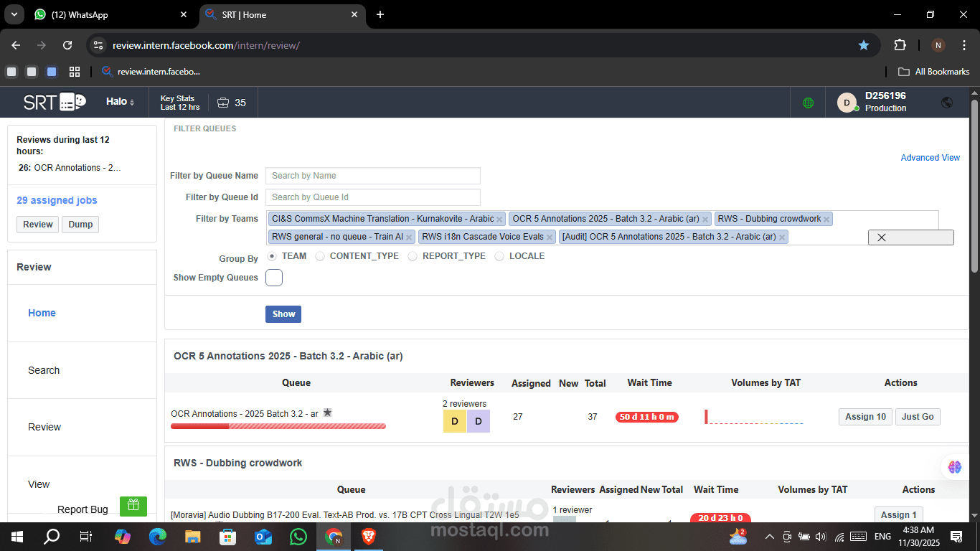The width and height of the screenshot is (980, 551).
Task: Click Assign 1 for Audio Dubbing queue
Action: click(x=898, y=514)
